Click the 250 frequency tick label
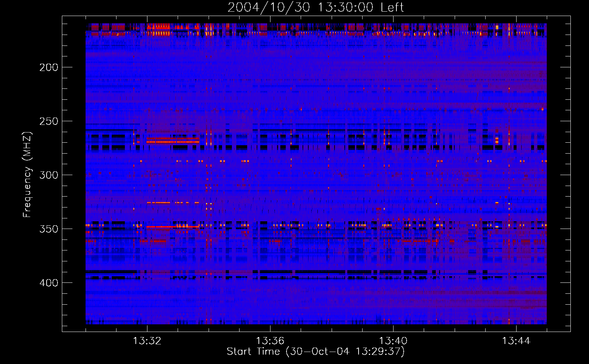Screen dimensions: 589x364 (x=49, y=121)
